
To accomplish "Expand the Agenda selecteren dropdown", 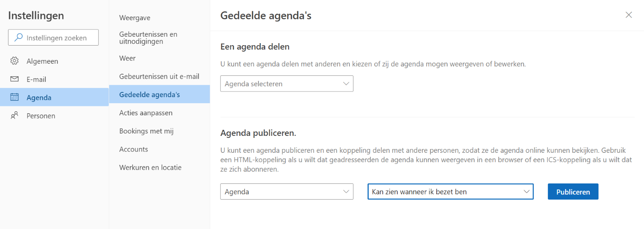I will point(287,83).
